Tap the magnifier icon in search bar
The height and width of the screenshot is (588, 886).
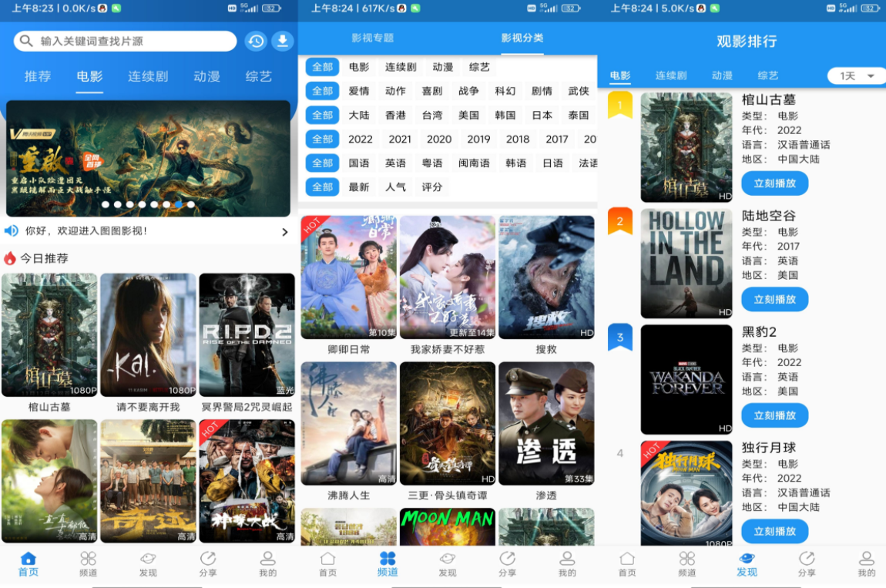tap(26, 41)
